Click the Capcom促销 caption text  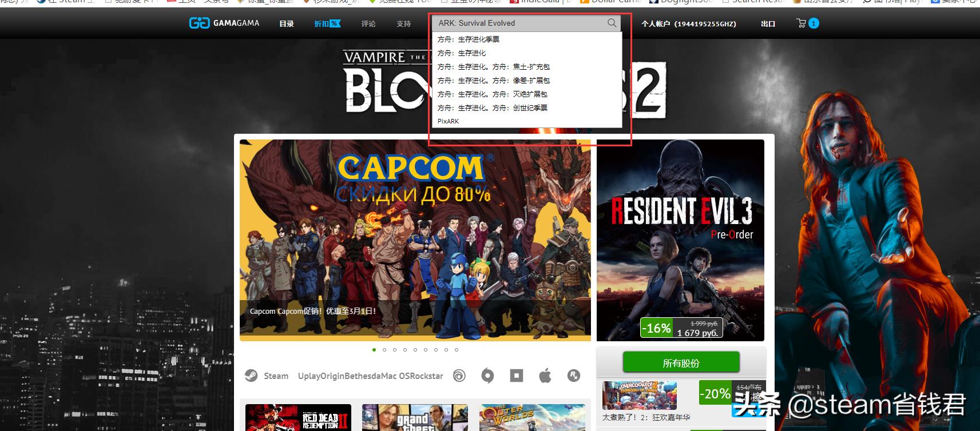tap(313, 312)
